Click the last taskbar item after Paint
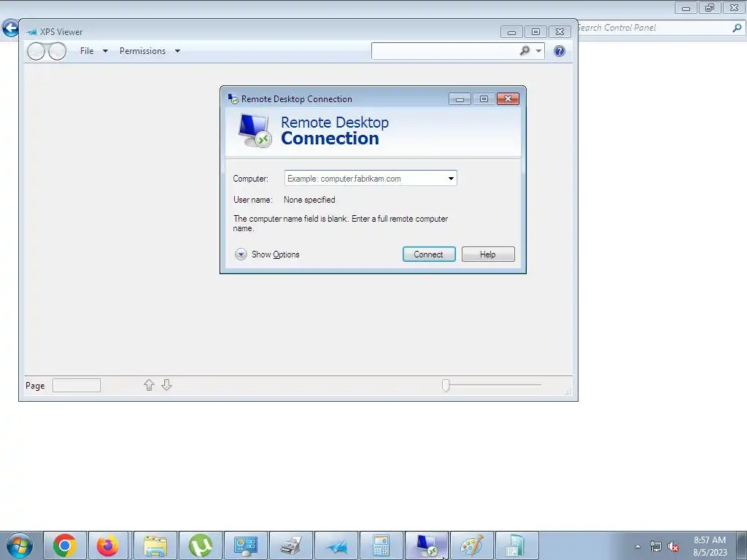 [517, 545]
